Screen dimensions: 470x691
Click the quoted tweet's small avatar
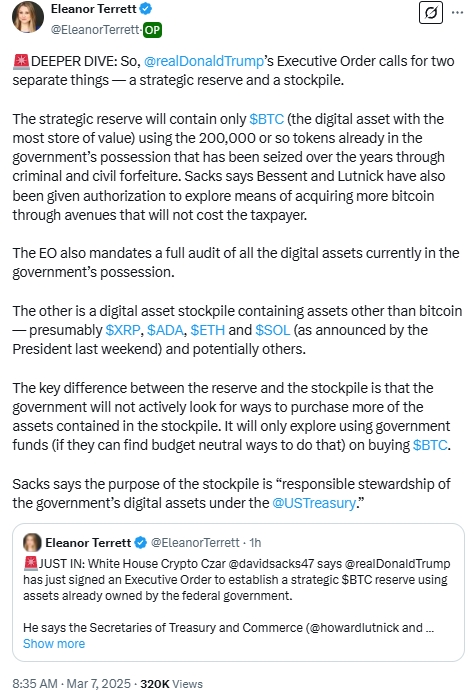[32, 542]
